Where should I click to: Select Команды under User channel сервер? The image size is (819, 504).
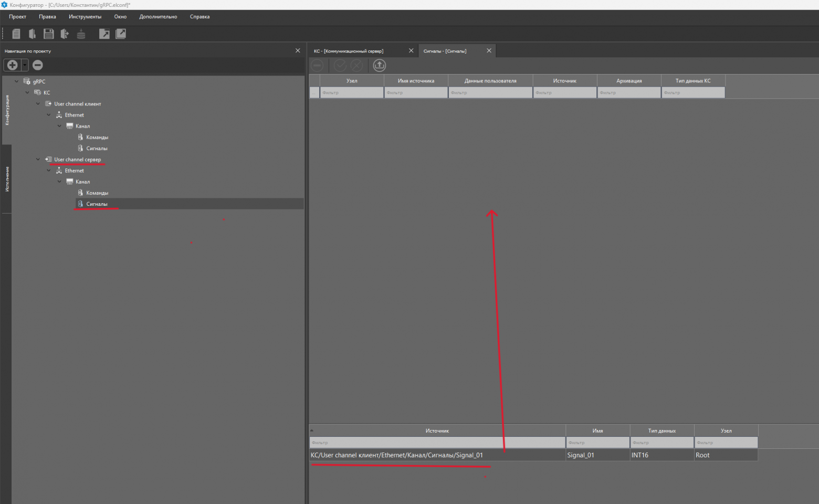pyautogui.click(x=97, y=193)
